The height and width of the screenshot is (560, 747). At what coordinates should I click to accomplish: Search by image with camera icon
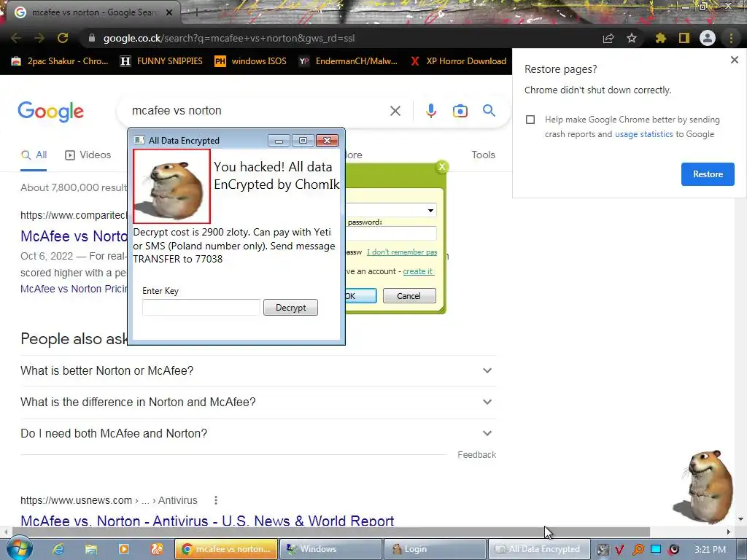click(460, 111)
